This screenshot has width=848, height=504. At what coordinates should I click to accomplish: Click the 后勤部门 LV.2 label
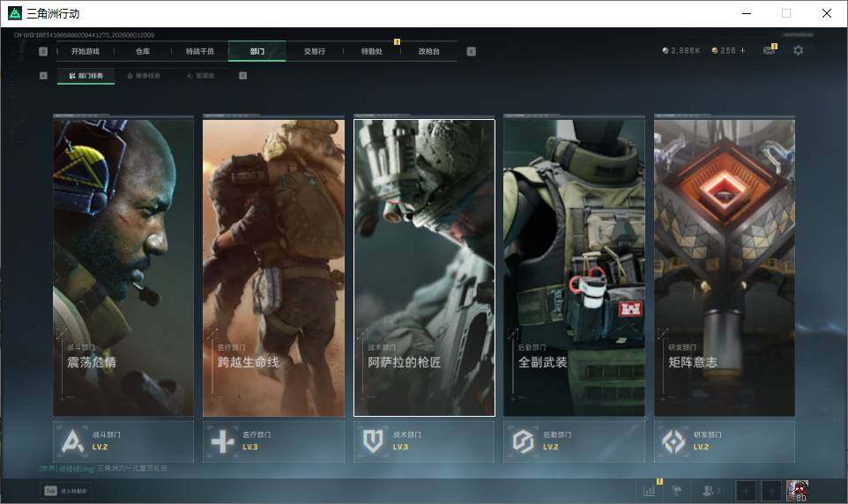pos(551,447)
